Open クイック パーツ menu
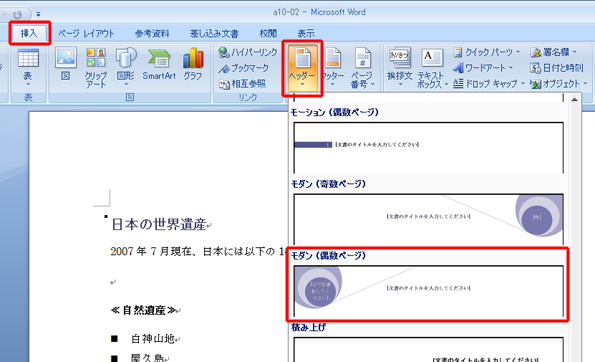The width and height of the screenshot is (595, 362). point(487,52)
